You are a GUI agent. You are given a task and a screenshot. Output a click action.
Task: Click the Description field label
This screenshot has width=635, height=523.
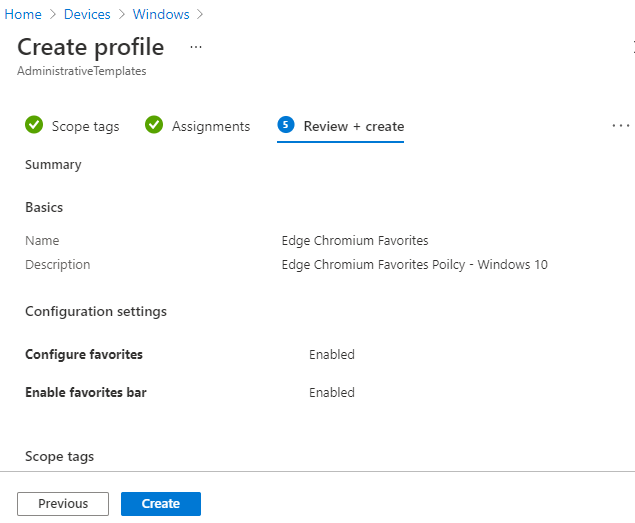[58, 265]
